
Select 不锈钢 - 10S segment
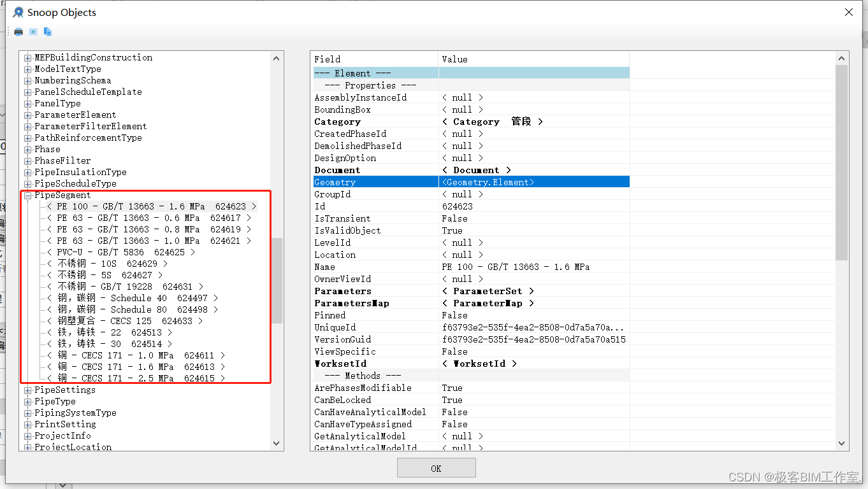coord(107,264)
